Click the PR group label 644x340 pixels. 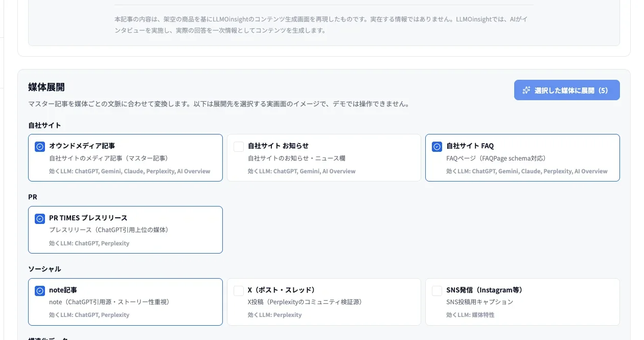click(x=33, y=197)
